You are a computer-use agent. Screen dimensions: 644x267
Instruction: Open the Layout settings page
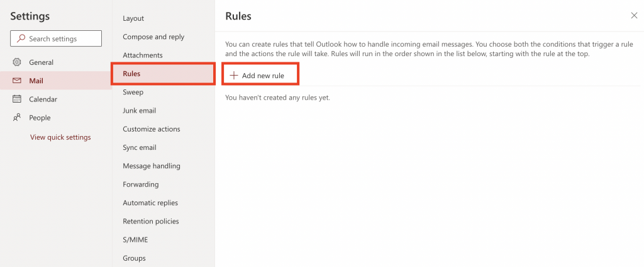pyautogui.click(x=133, y=18)
